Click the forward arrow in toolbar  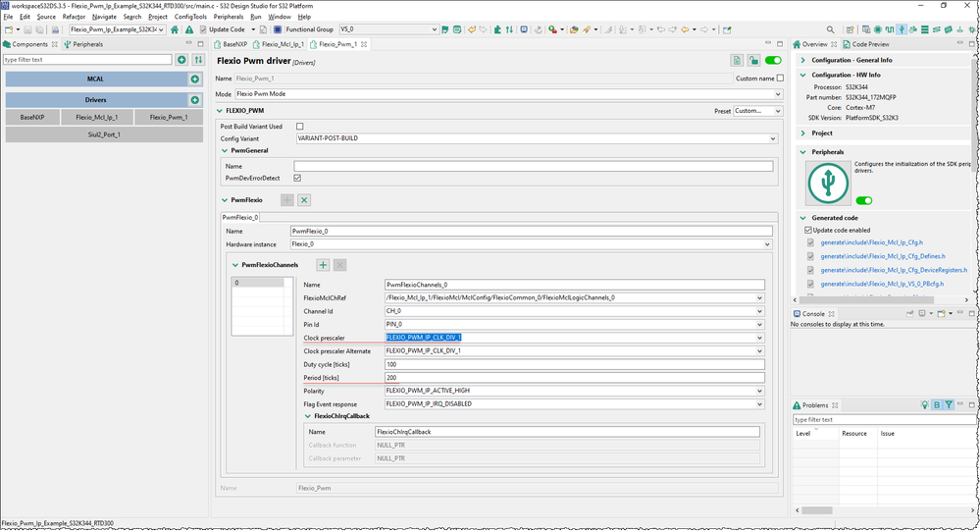coord(704,29)
